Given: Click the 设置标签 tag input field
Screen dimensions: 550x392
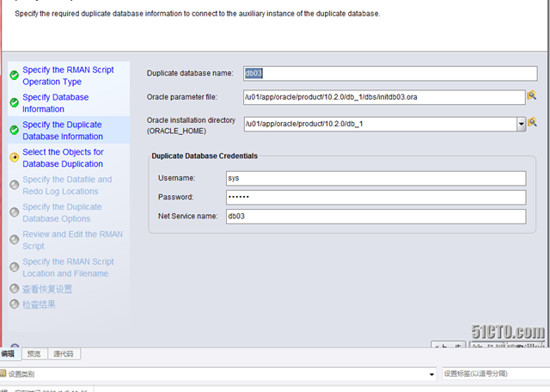Looking at the screenshot, I should point(494,374).
